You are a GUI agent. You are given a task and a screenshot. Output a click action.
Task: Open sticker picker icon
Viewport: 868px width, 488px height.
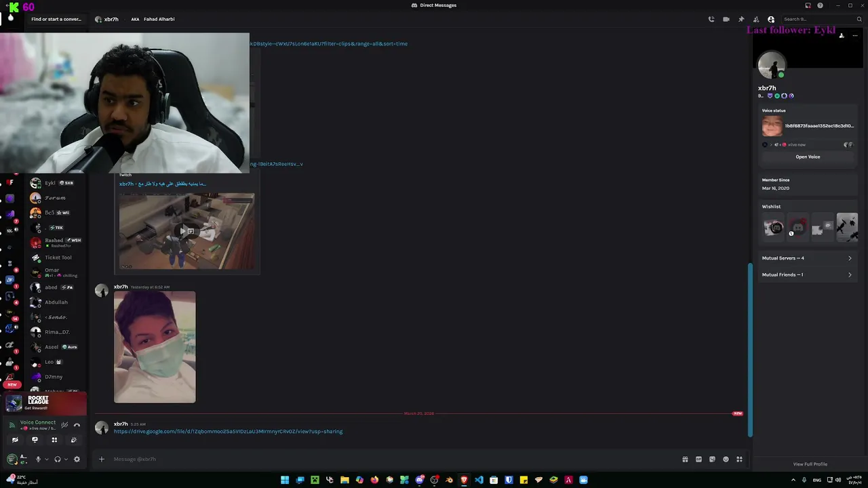[x=712, y=459]
